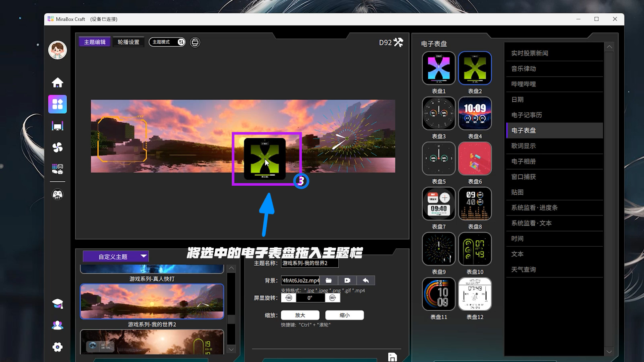Rotate screen counterclockwise with left rotation icon
This screenshot has height=362, width=644.
(x=288, y=298)
